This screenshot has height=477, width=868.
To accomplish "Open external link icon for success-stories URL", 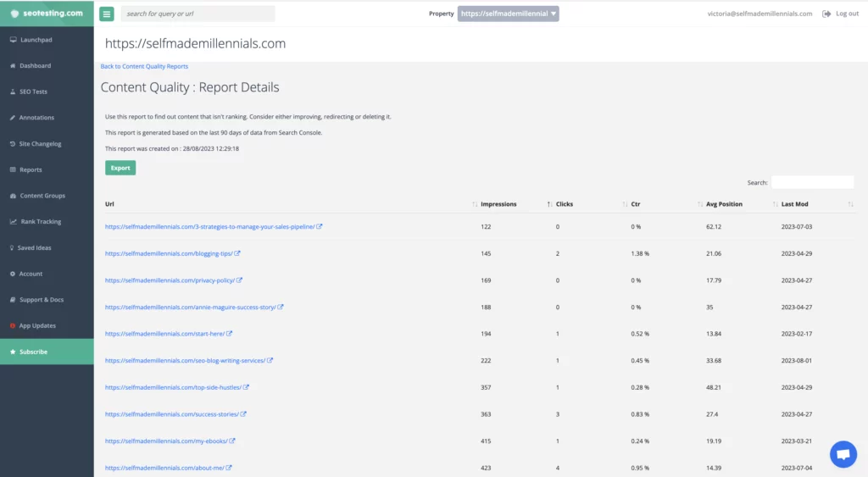I will [x=243, y=414].
